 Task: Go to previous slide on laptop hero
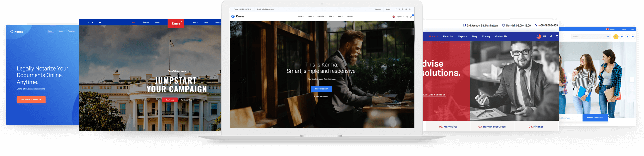point(243,80)
